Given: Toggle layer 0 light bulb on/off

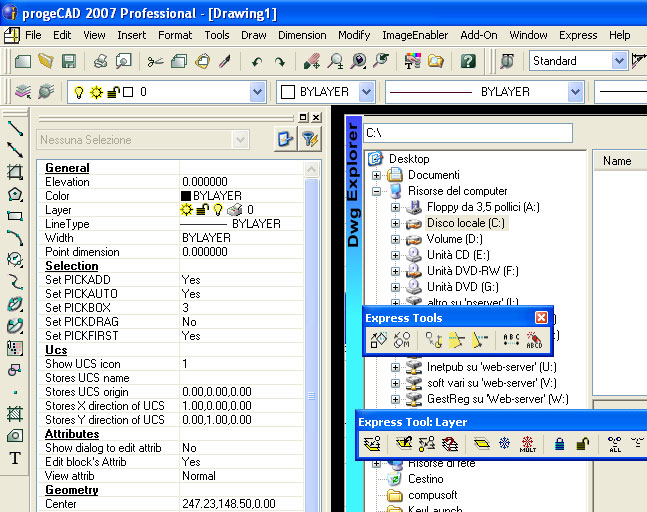Looking at the screenshot, I should click(x=77, y=92).
